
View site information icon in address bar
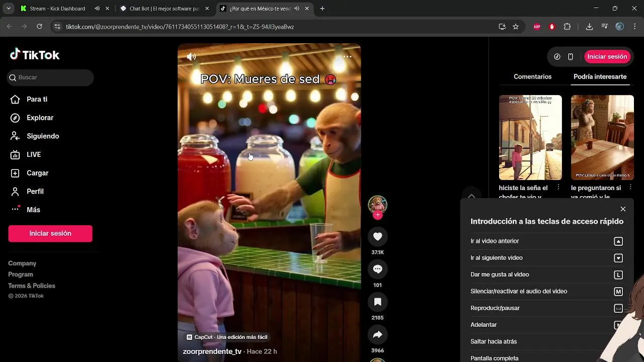coord(57,27)
